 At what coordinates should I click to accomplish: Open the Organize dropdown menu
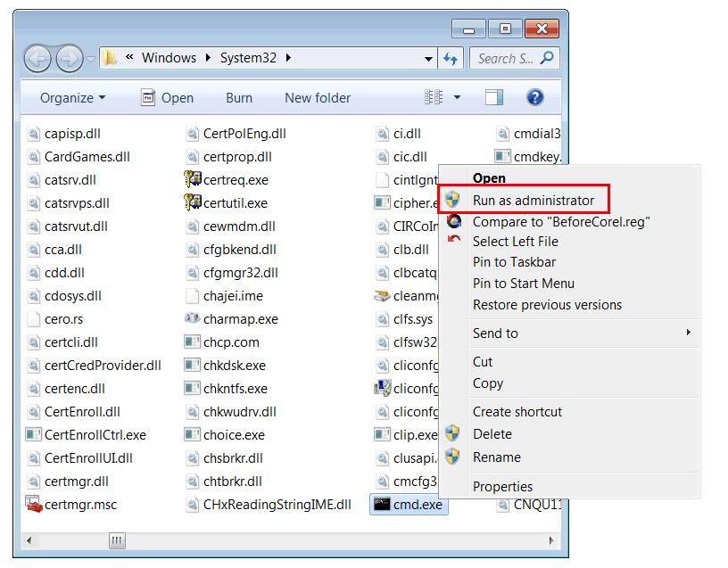(x=73, y=98)
